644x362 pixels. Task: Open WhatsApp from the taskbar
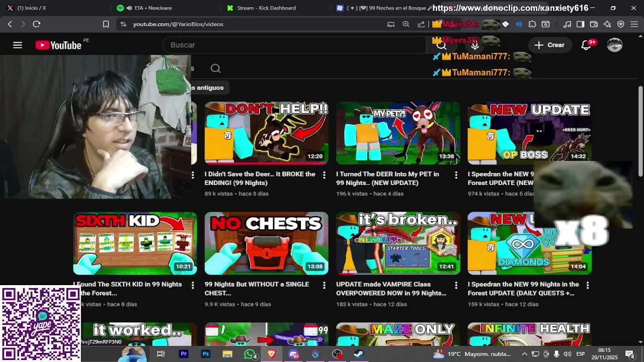[250, 354]
